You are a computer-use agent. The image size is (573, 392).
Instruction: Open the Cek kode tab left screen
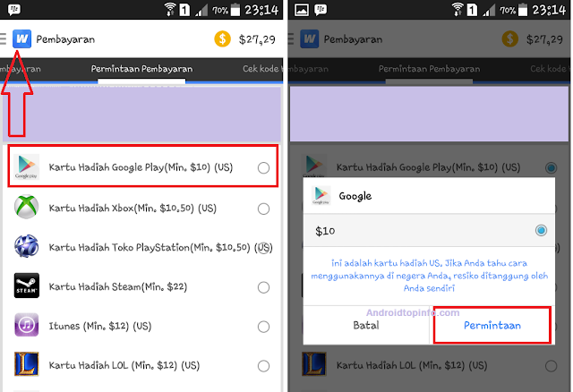[x=262, y=69]
